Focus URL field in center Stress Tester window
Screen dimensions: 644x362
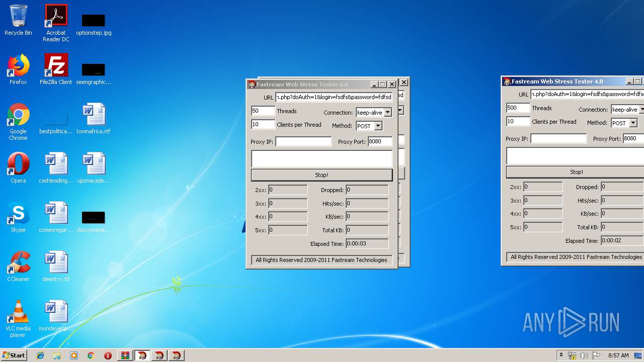coord(334,97)
